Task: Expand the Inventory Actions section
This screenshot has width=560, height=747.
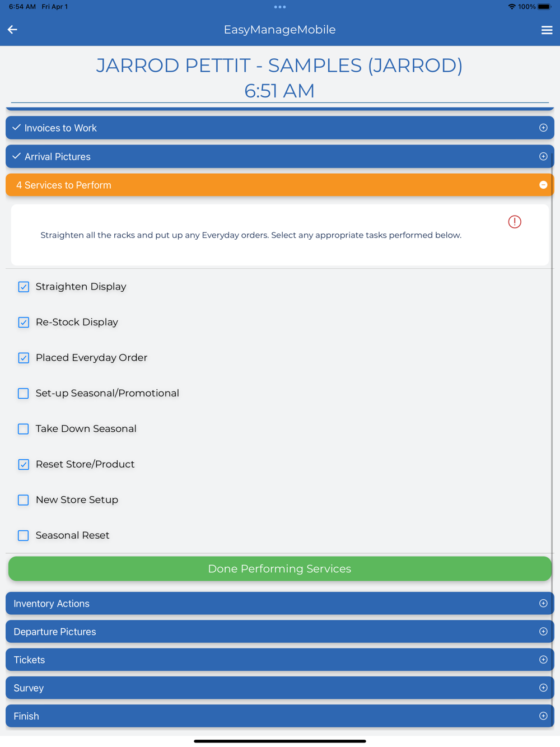Action: [280, 603]
